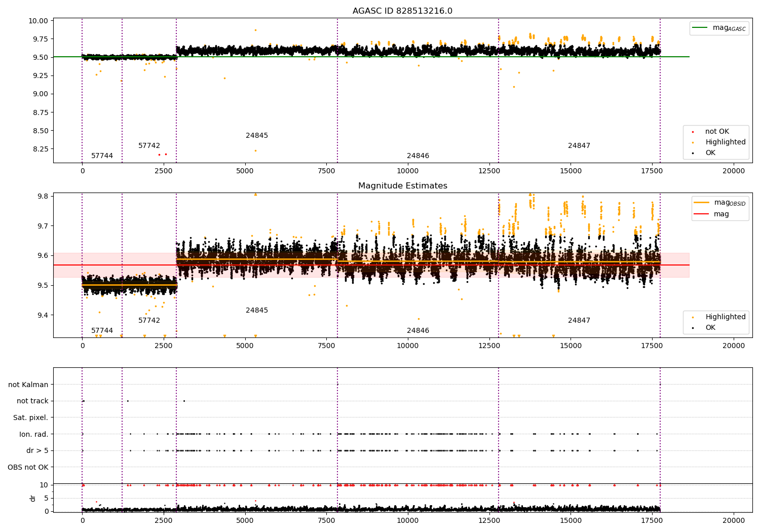760x532 pixels.
Task: Select the 'dr > 5' row label
Action: (37, 451)
